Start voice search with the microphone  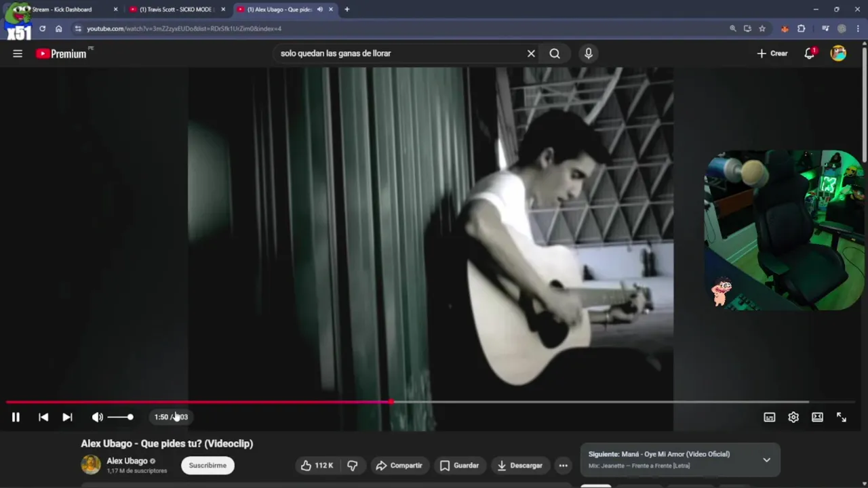click(589, 54)
